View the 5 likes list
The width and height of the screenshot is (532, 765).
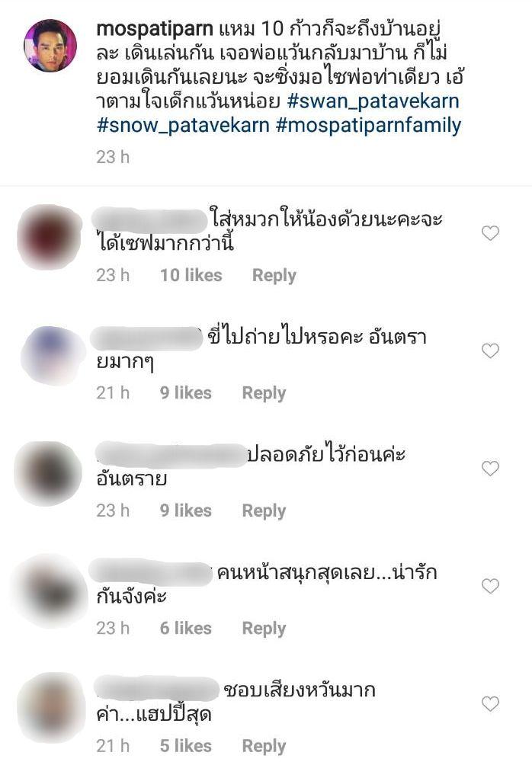point(185,746)
